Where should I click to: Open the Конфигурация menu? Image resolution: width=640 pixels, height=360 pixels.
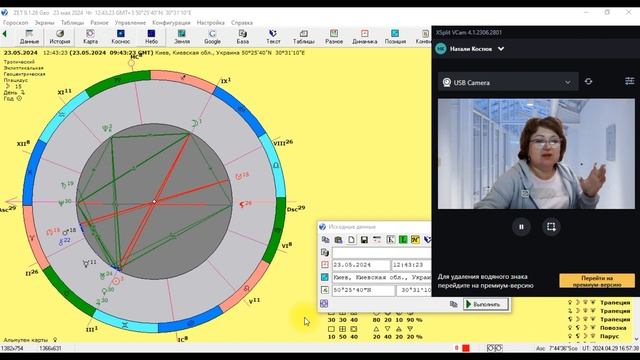[171, 23]
